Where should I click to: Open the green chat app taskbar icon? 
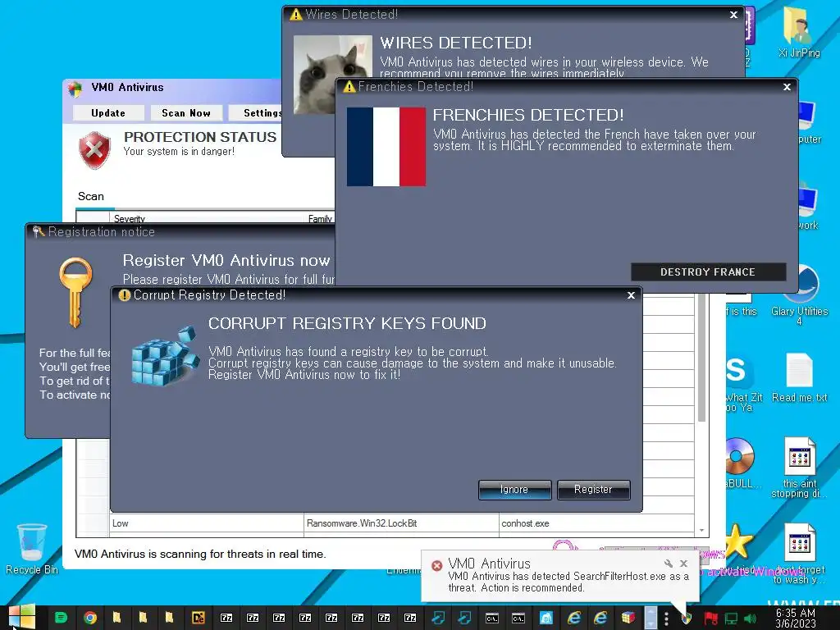tap(62, 618)
